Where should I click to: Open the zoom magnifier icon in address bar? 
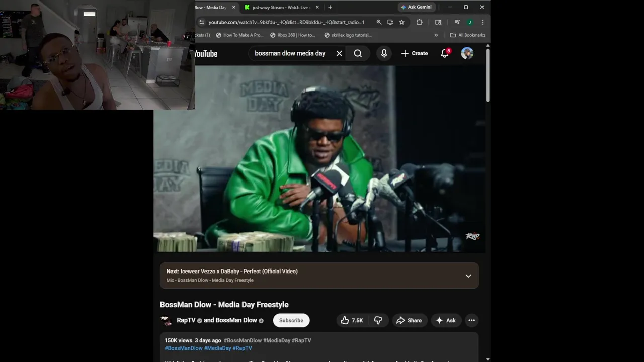[x=379, y=22]
